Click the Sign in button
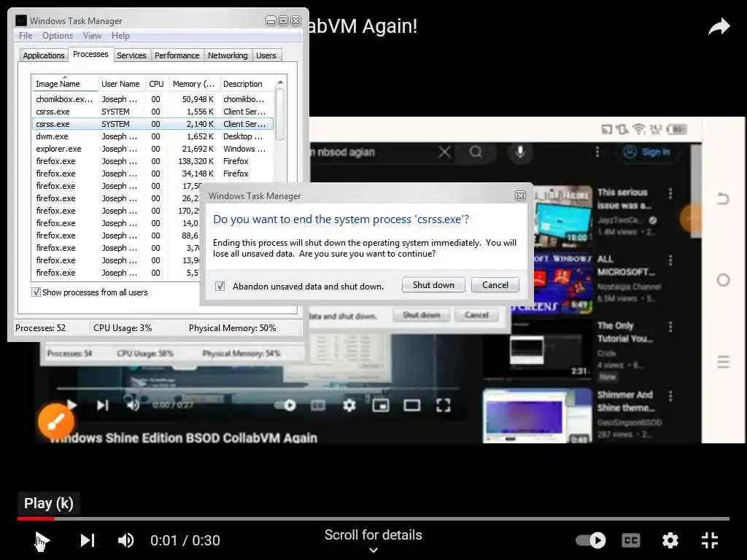This screenshot has width=747, height=560. pos(646,152)
